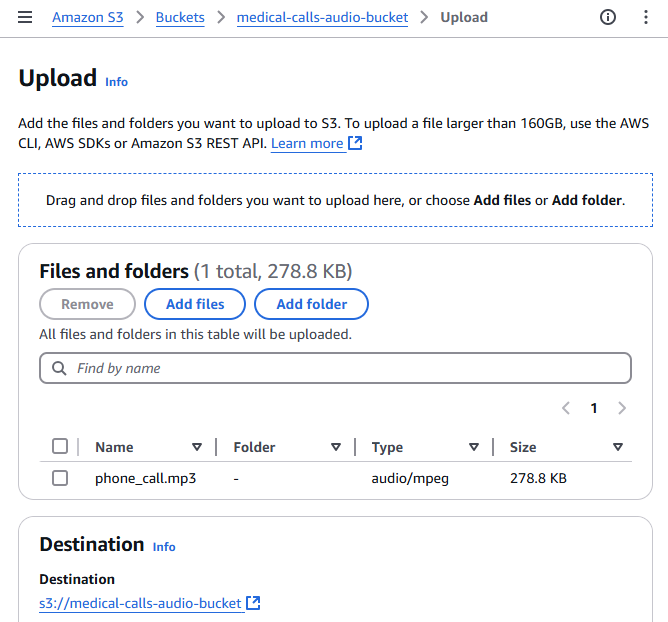Click the search magnifier icon in filter box
The height and width of the screenshot is (622, 668).
click(x=59, y=368)
